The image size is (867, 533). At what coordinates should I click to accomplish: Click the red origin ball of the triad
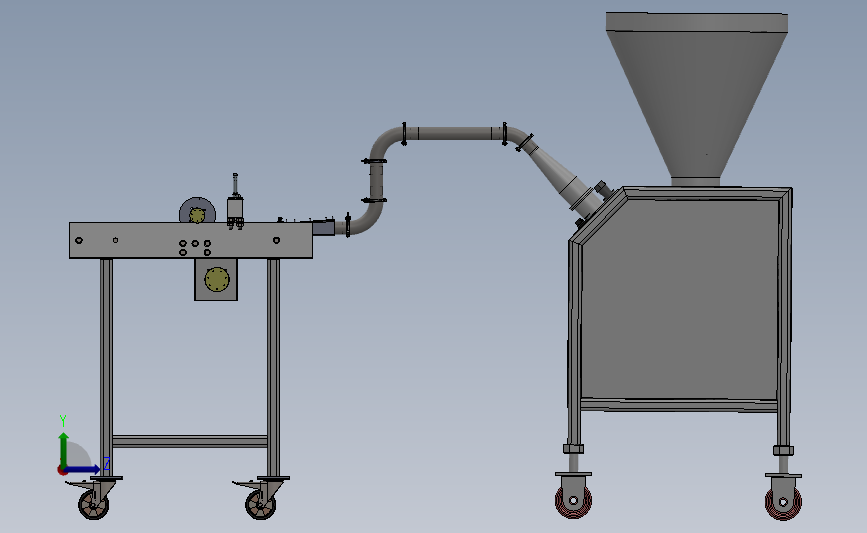pos(62,471)
